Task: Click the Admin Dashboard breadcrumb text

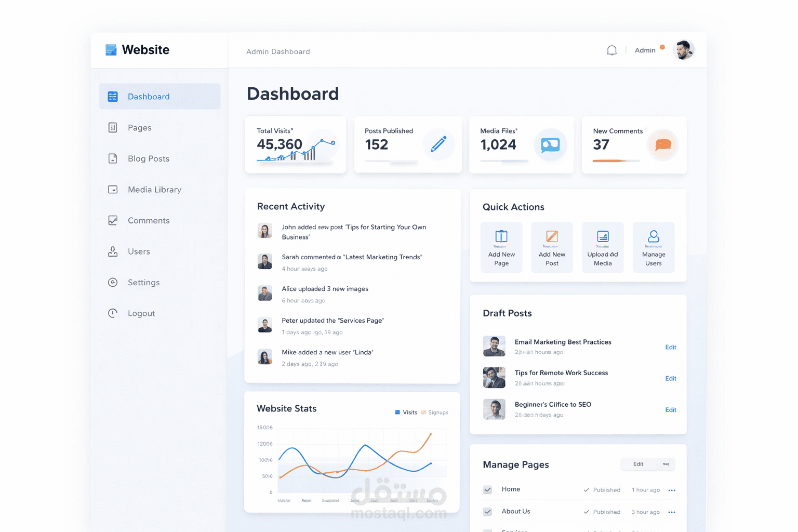Action: (278, 51)
